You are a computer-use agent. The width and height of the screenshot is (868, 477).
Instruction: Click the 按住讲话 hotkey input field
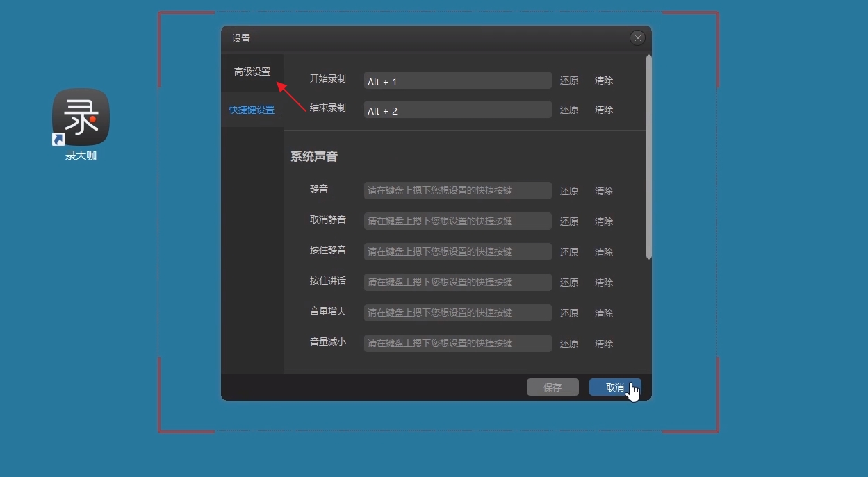pyautogui.click(x=457, y=282)
